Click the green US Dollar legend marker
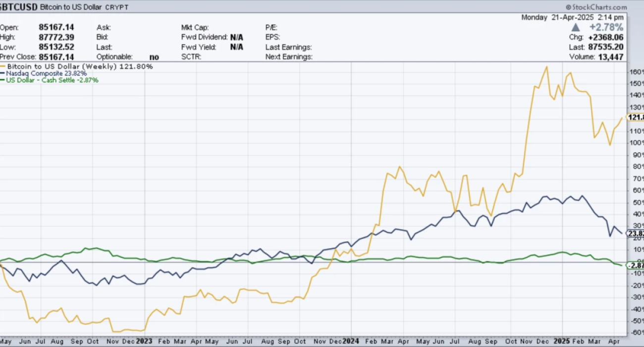Image resolution: width=644 pixels, height=347 pixels. [x=3, y=80]
